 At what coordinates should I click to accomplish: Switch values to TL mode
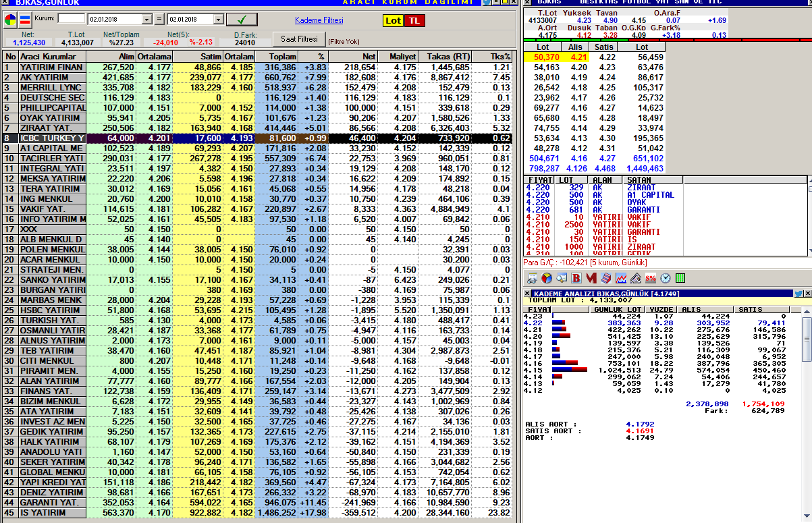414,20
